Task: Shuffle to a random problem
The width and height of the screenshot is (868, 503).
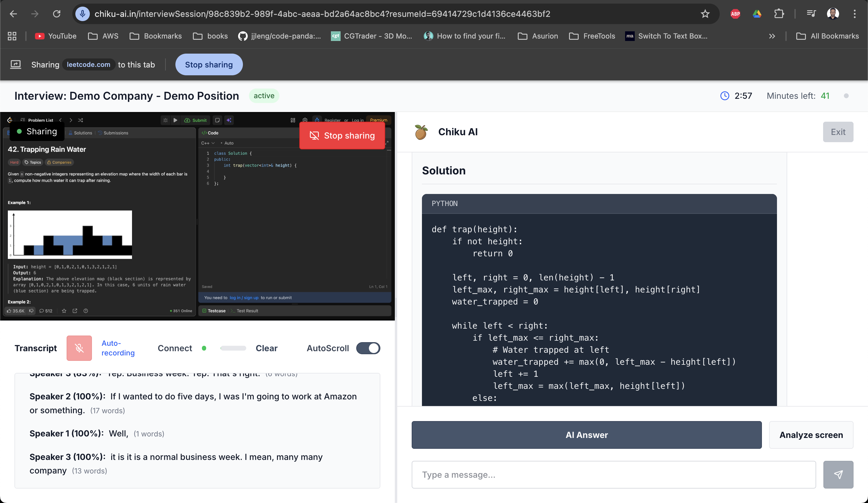Action: coord(80,120)
